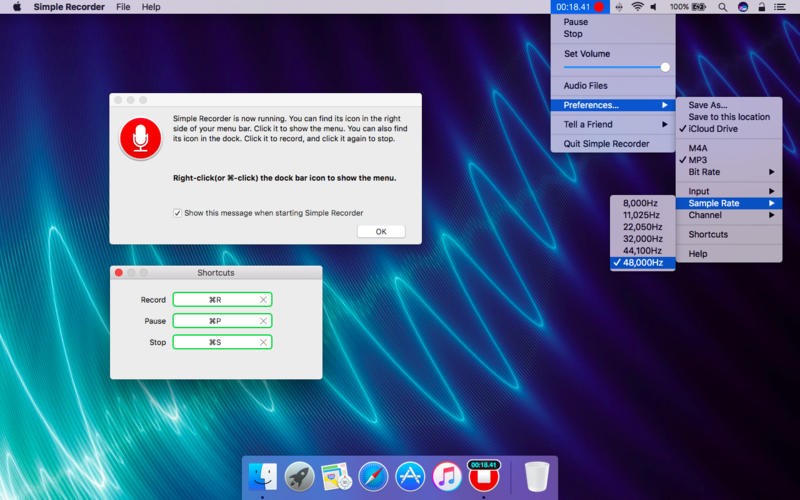This screenshot has width=800, height=500.
Task: Clear the Record shortcut with X
Action: coord(263,299)
